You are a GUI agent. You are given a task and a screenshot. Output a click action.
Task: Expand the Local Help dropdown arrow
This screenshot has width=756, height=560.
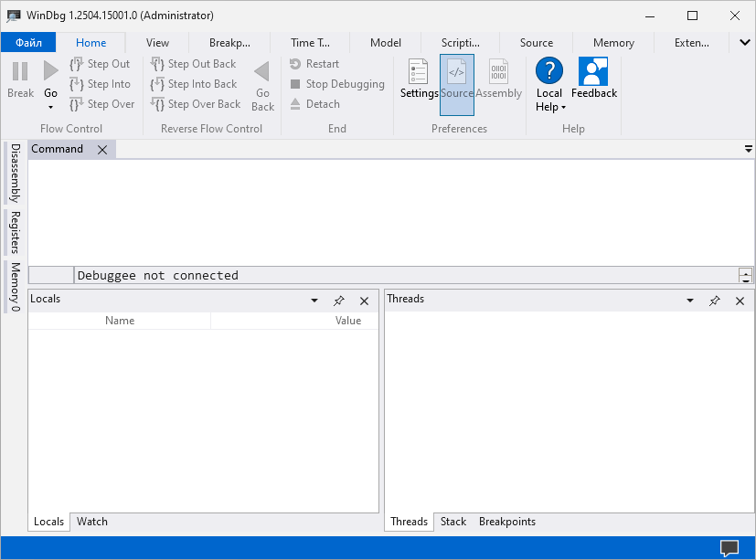[x=563, y=108]
